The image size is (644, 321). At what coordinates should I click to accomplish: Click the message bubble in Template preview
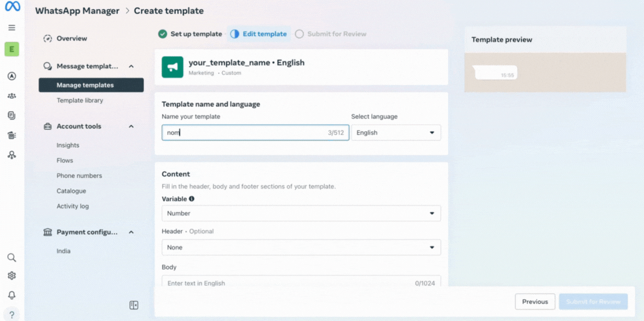click(x=495, y=73)
